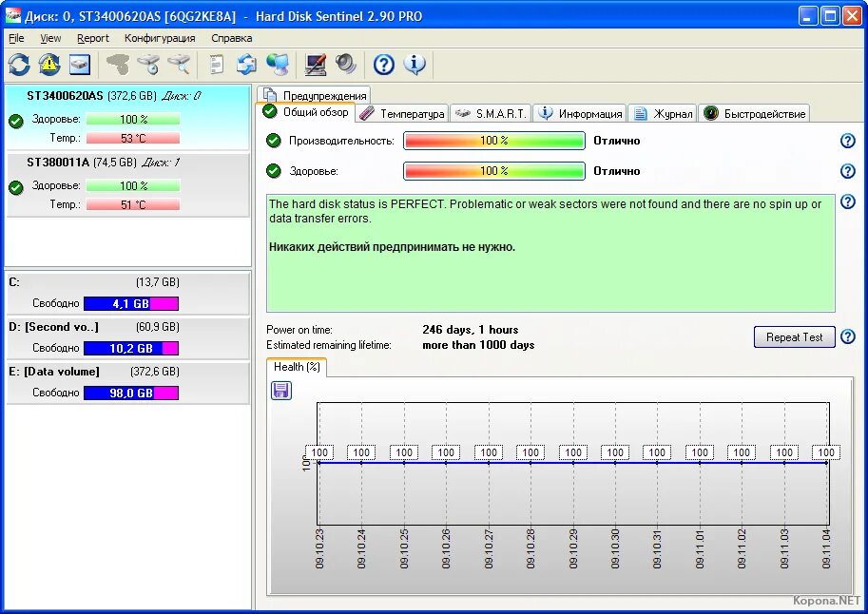Click the refresh disks icon in toolbar
This screenshot has width=868, height=614.
(x=19, y=65)
